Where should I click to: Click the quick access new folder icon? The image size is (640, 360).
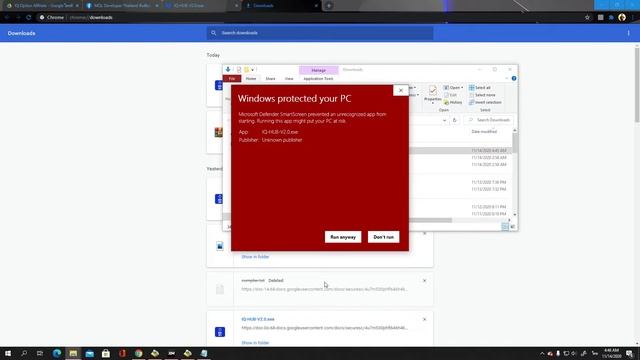pos(247,70)
